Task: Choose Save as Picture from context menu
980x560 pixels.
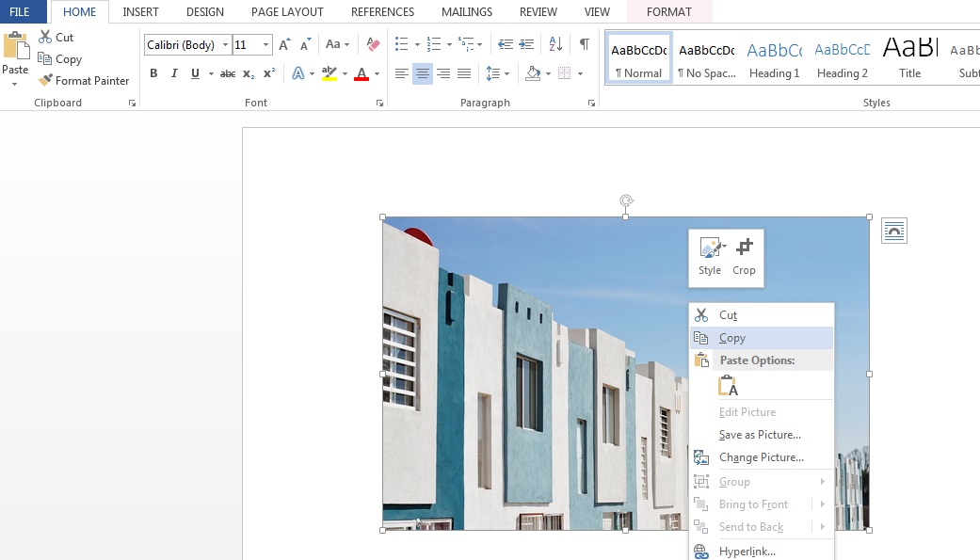Action: pos(762,435)
